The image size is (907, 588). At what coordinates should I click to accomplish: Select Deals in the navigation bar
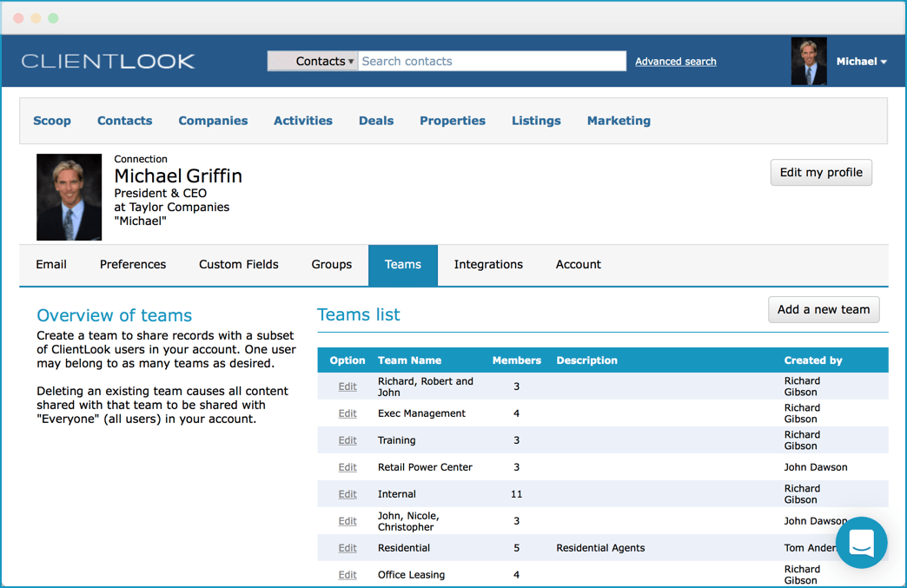[x=376, y=121]
